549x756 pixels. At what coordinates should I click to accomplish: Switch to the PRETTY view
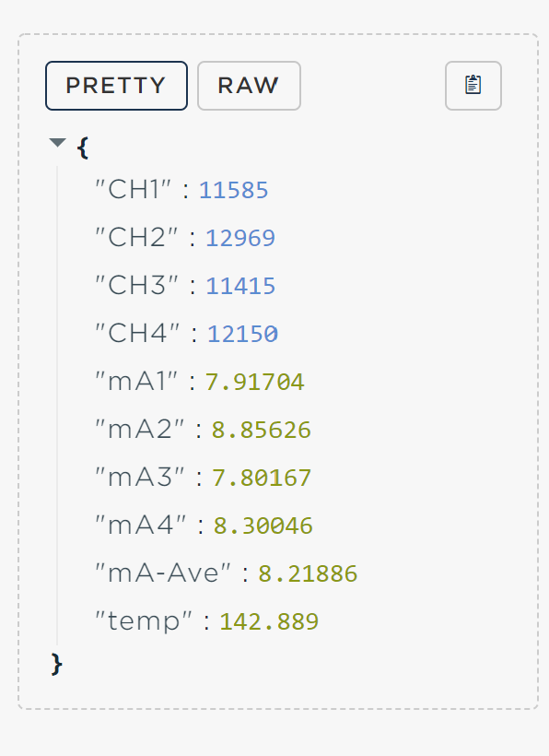[116, 86]
